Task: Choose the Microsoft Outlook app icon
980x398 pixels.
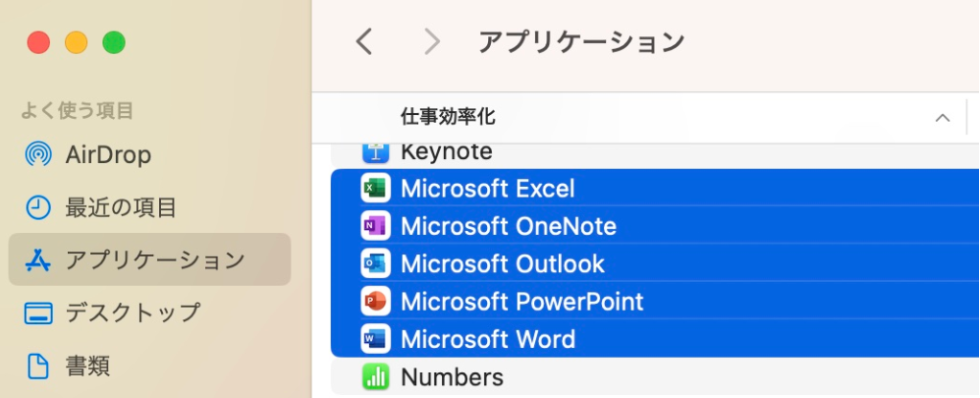Action: [x=375, y=264]
